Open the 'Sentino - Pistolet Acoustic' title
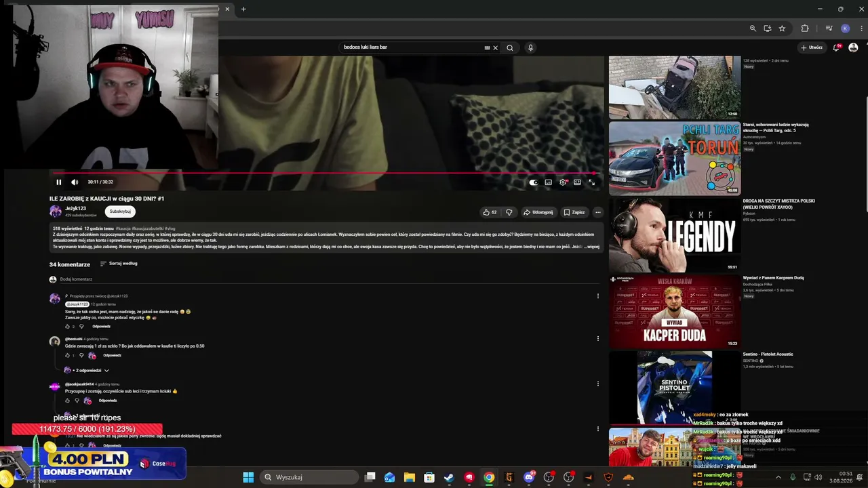The image size is (868, 488). (x=768, y=354)
